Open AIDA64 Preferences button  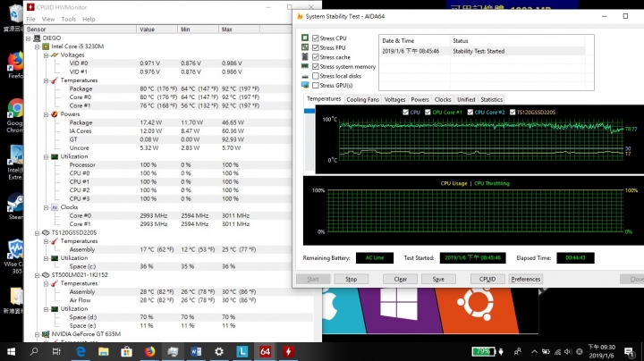click(526, 279)
